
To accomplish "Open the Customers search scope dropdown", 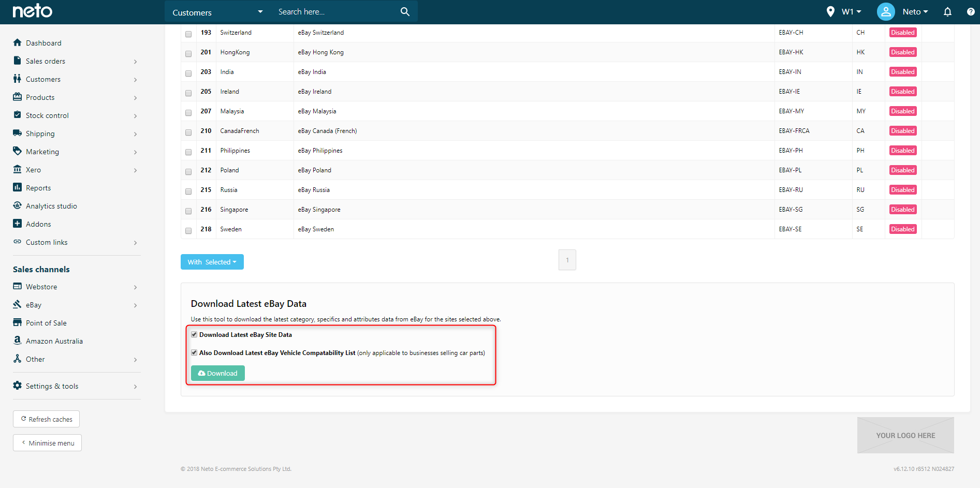I will [x=217, y=12].
